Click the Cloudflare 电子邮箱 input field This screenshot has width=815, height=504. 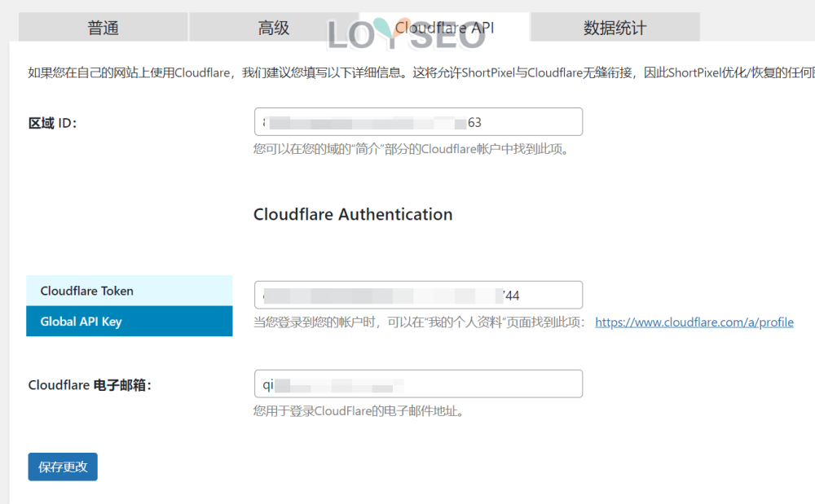(x=418, y=384)
